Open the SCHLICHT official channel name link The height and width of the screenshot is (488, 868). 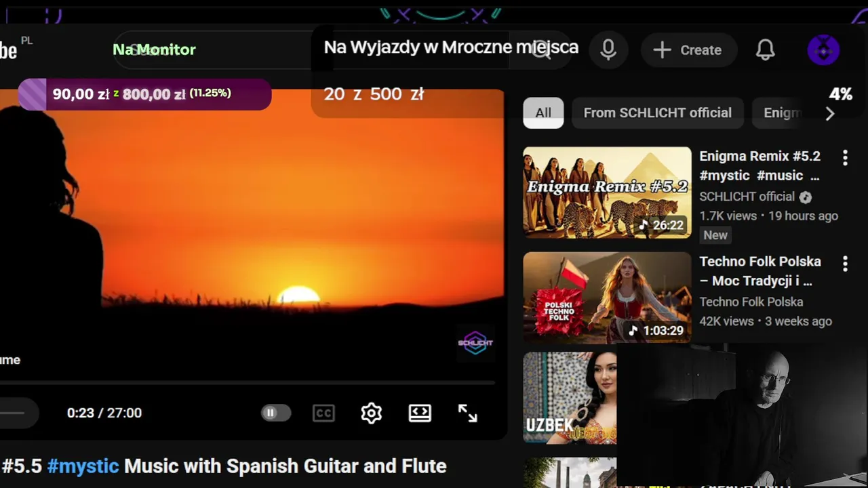[x=747, y=197]
